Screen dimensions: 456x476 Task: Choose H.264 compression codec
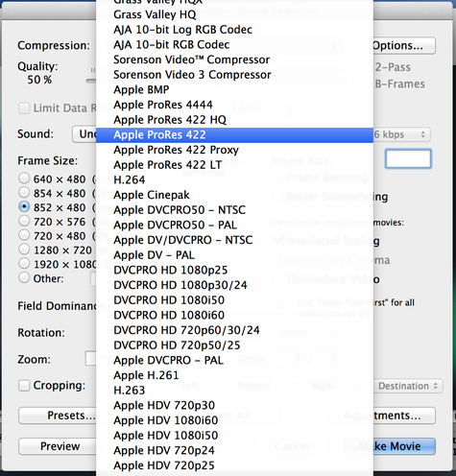click(234, 180)
